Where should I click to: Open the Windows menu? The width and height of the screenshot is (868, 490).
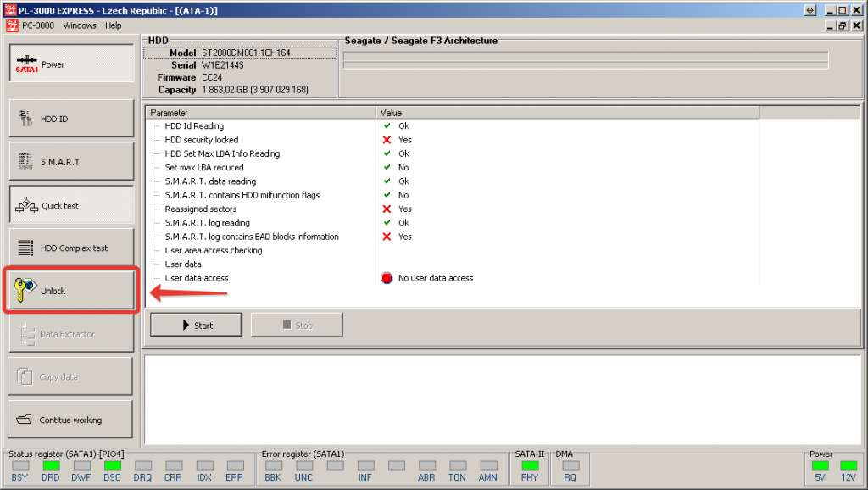[80, 25]
